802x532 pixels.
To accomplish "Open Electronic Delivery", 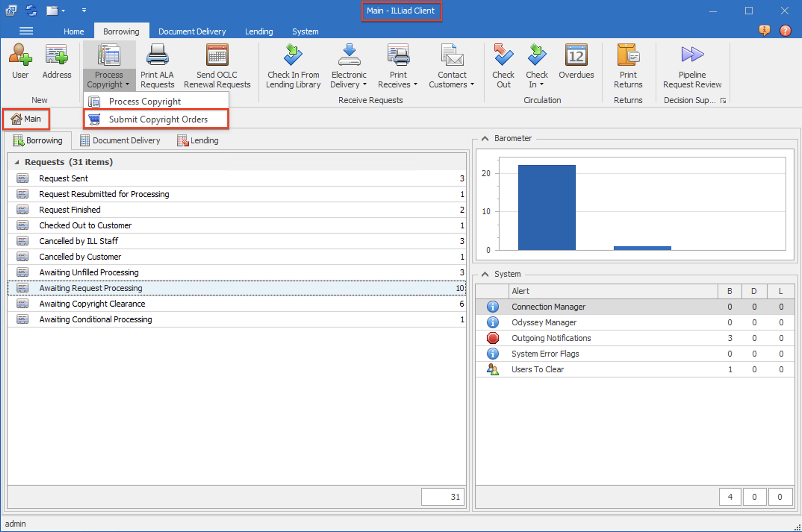I will click(x=348, y=65).
